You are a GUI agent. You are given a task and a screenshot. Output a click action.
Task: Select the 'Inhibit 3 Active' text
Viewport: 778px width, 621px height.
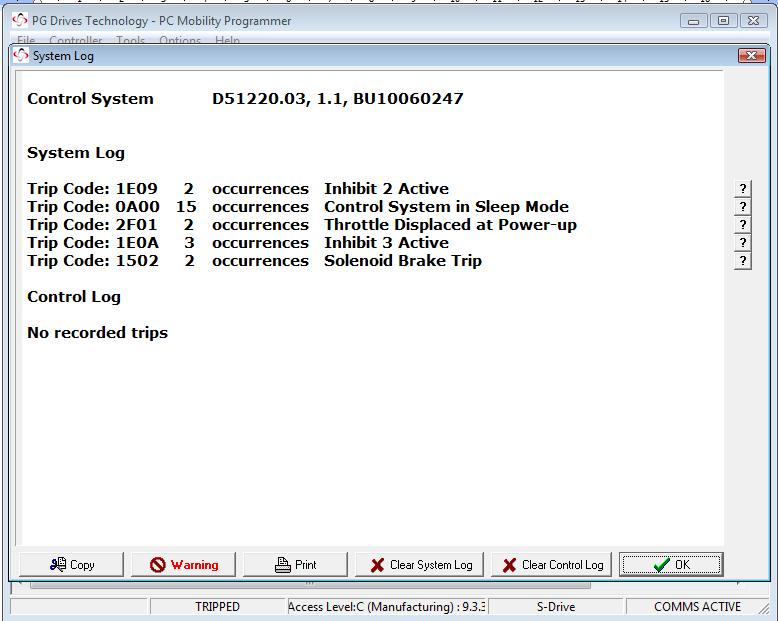point(386,243)
